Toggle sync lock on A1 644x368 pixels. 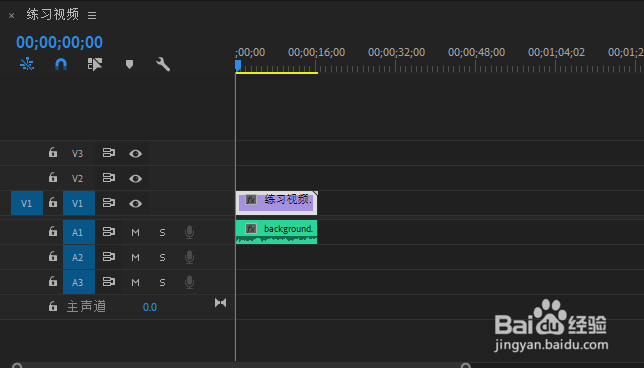click(x=108, y=232)
